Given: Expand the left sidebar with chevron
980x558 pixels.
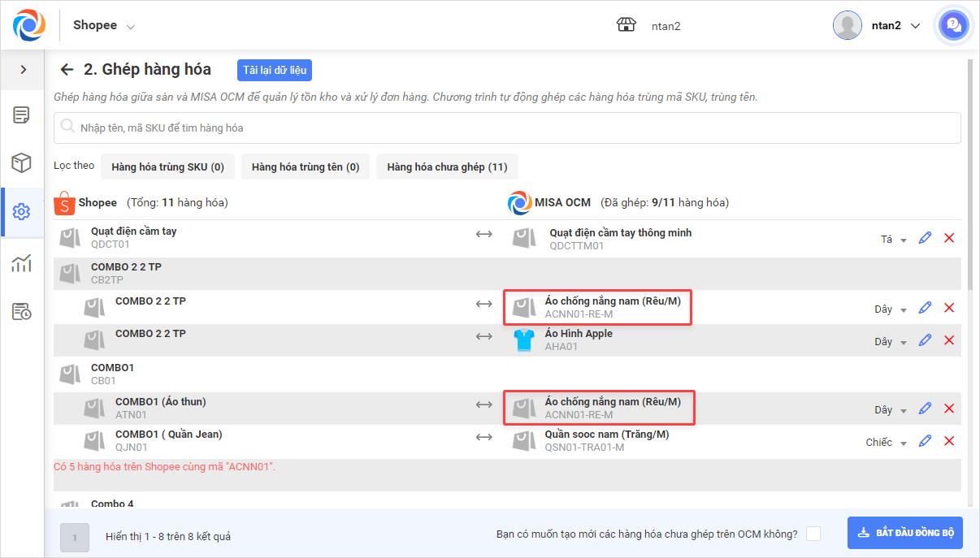Looking at the screenshot, I should click(23, 70).
